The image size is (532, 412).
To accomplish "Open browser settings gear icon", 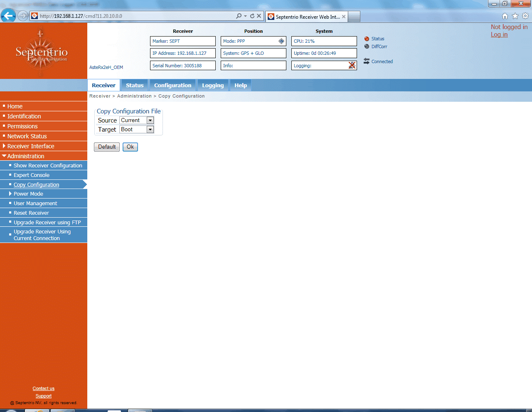I will 525,15.
